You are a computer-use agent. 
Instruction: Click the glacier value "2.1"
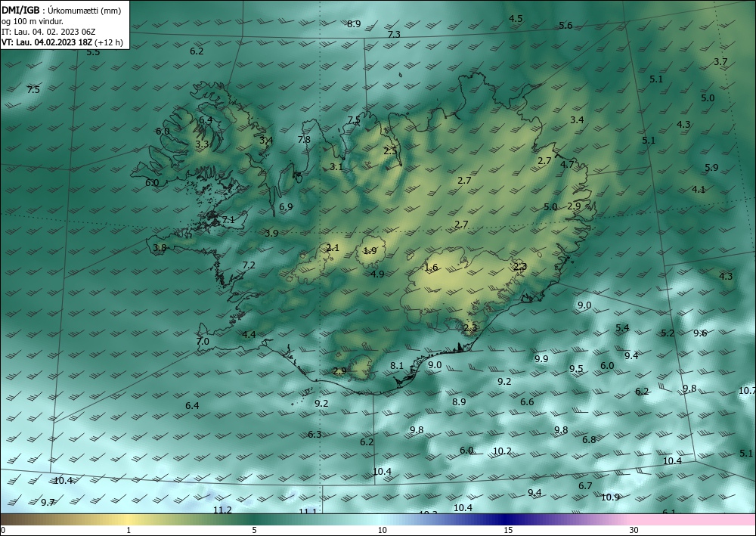point(333,248)
